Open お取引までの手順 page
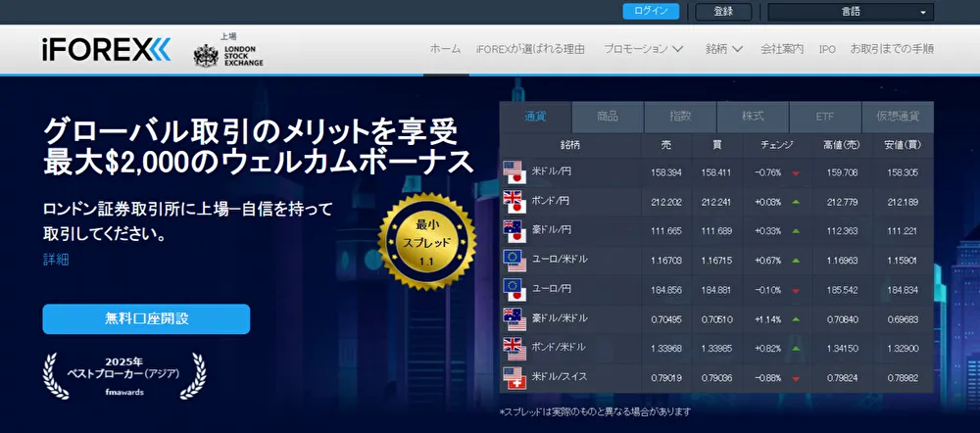The image size is (980, 433). tap(892, 49)
